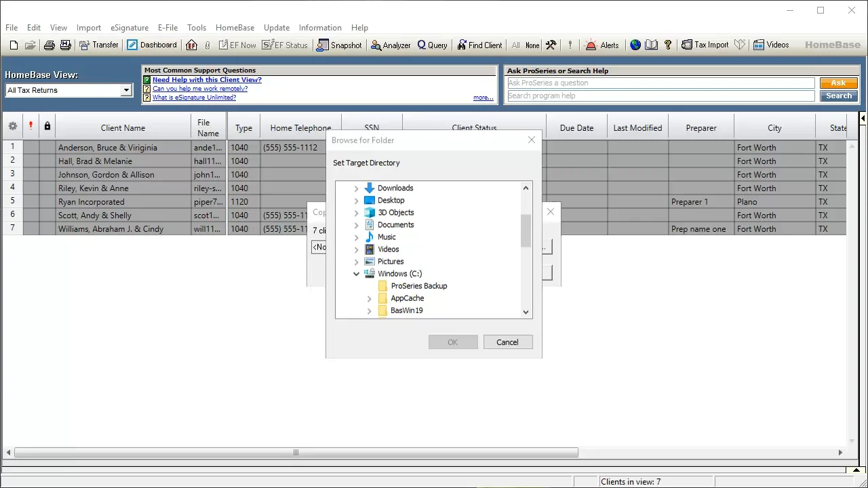
Task: Close the Browse for Folder dialog
Action: click(x=532, y=140)
